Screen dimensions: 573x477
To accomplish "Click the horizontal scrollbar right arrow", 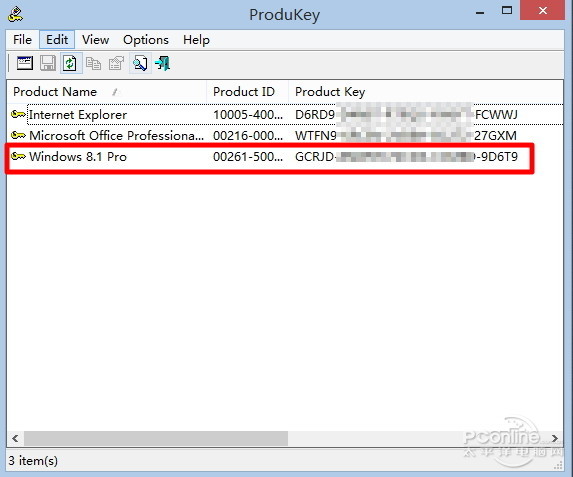I will pyautogui.click(x=555, y=438).
